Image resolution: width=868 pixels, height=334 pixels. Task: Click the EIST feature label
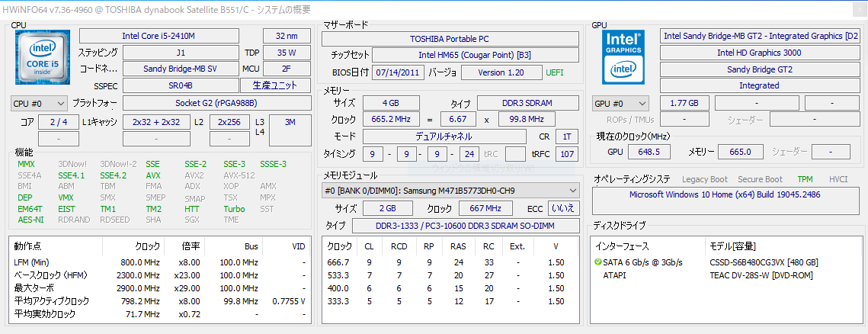tap(66, 209)
